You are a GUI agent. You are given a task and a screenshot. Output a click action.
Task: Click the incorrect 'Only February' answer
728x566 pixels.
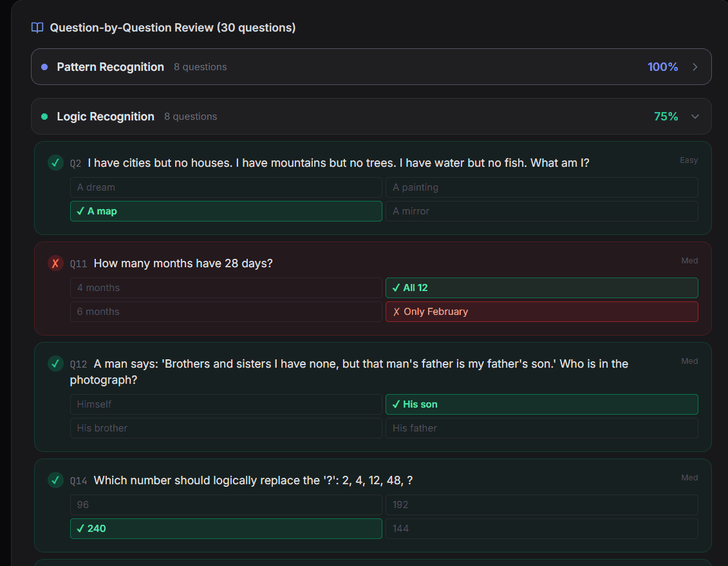tap(541, 311)
